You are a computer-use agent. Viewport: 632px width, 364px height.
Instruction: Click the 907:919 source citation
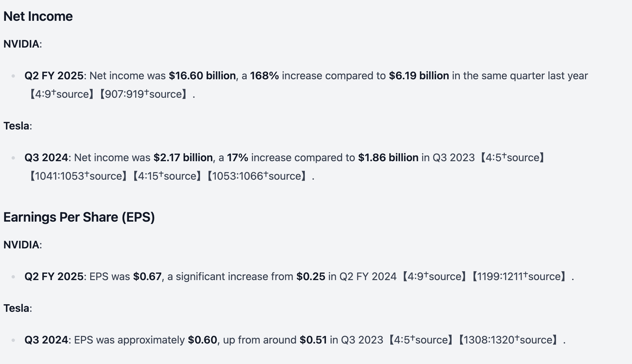143,94
